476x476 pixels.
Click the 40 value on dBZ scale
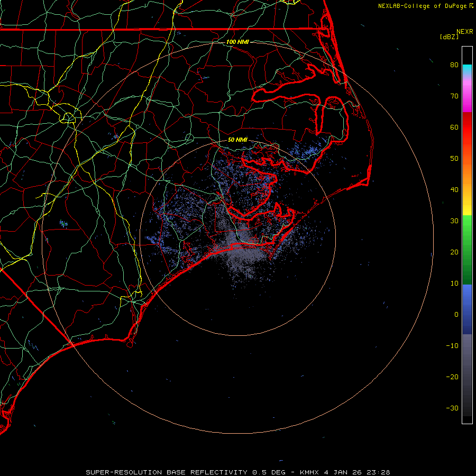454,189
